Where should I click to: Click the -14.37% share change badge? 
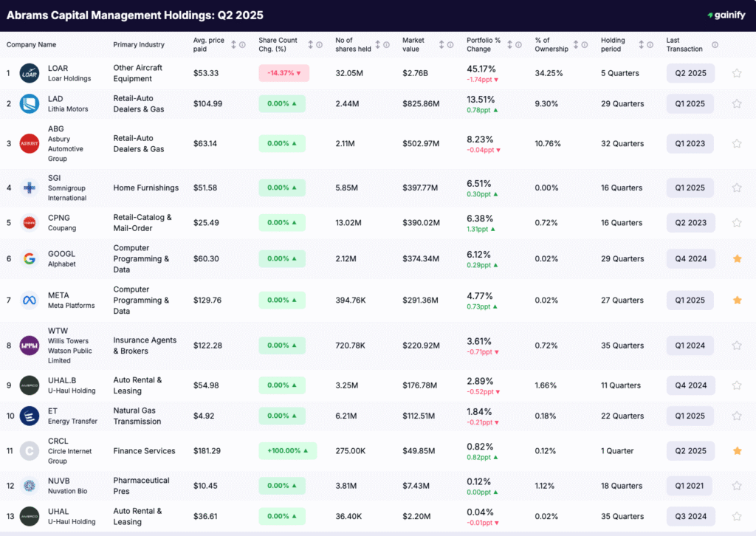[284, 73]
